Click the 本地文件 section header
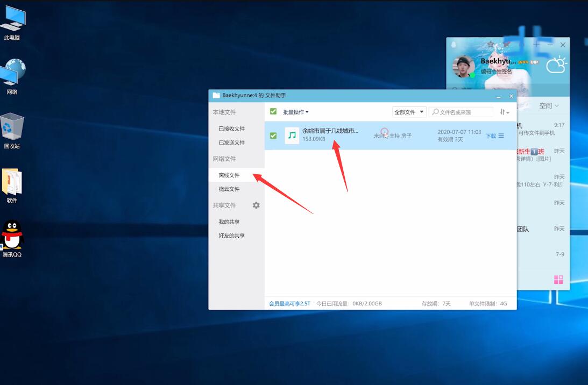 pos(224,112)
